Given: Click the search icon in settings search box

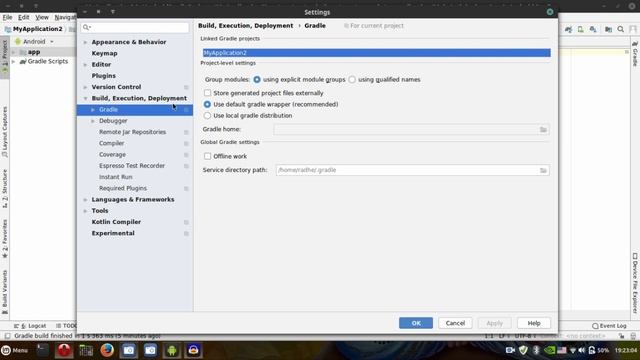Looking at the screenshot, I should click(x=87, y=27).
